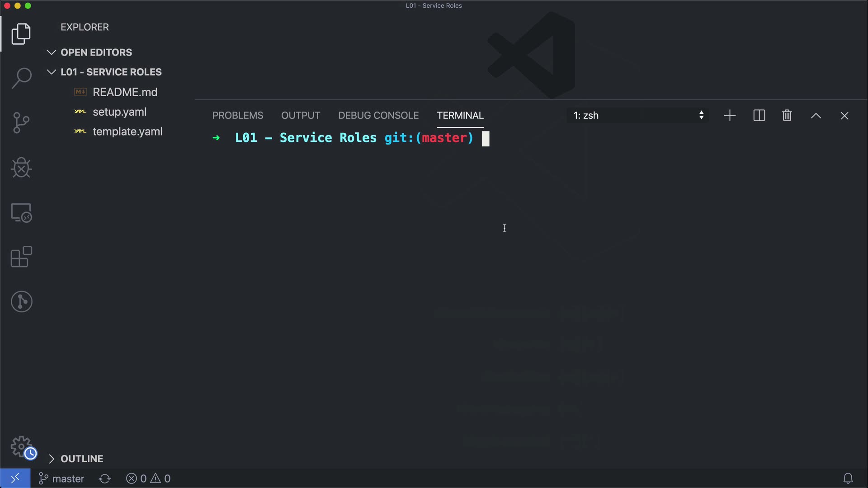Split the terminal panel
The width and height of the screenshot is (868, 488).
tap(759, 116)
